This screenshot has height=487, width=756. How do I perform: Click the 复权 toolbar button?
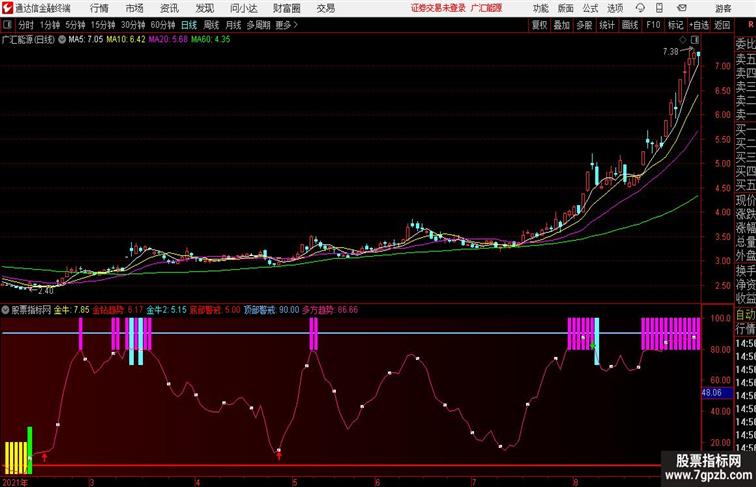click(540, 25)
